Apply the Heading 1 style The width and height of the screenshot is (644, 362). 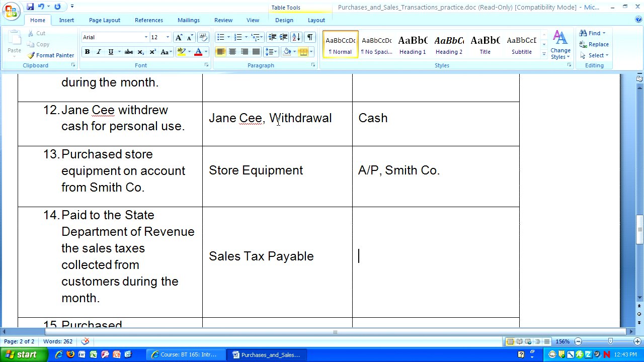pos(413,44)
